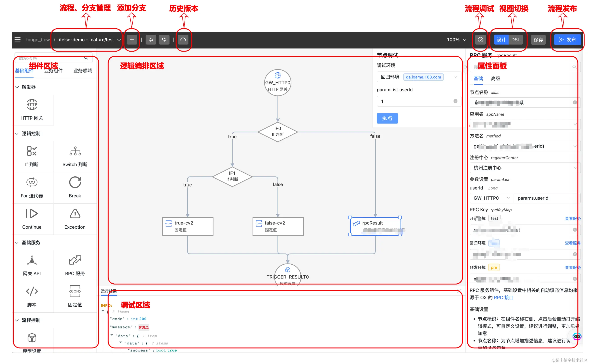This screenshot has height=364, width=589.
Task: Close the 运行结果 panel
Action: (459, 291)
